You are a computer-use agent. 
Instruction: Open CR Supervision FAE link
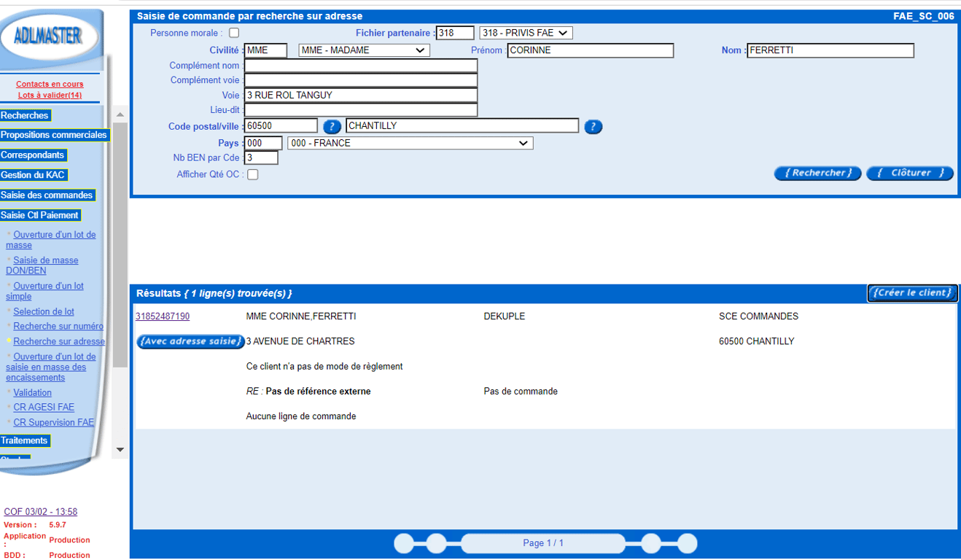click(54, 422)
